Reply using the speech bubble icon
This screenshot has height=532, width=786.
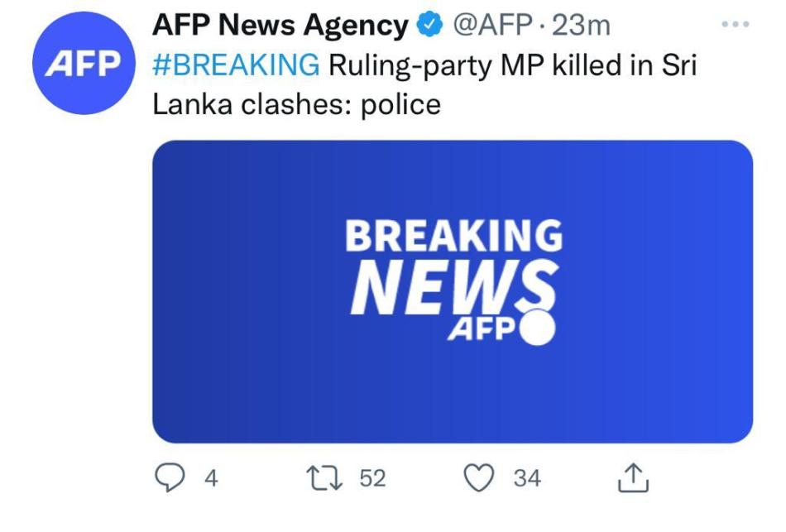click(171, 477)
